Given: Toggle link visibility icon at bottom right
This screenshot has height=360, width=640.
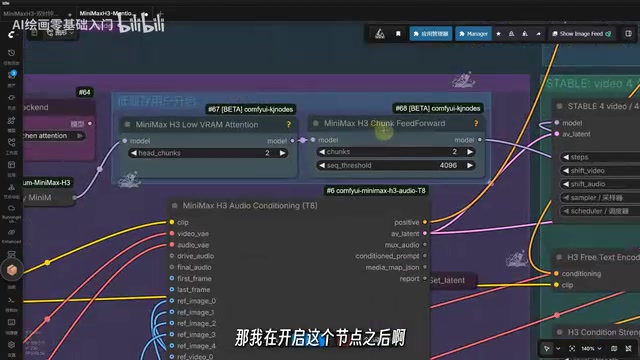Looking at the screenshot, I should (x=629, y=349).
